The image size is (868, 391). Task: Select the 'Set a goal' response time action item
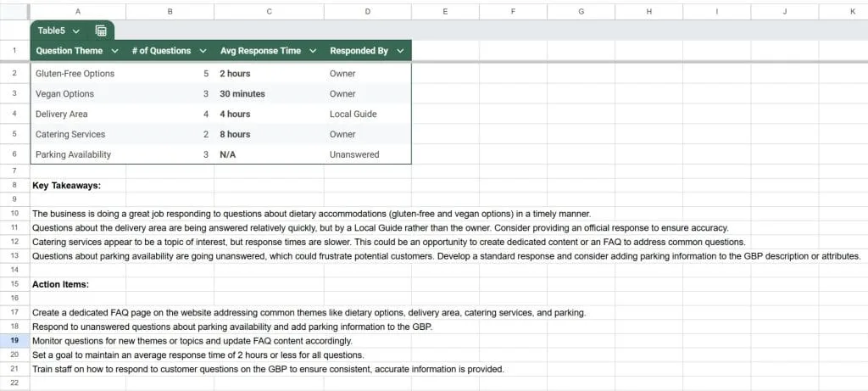pos(198,355)
